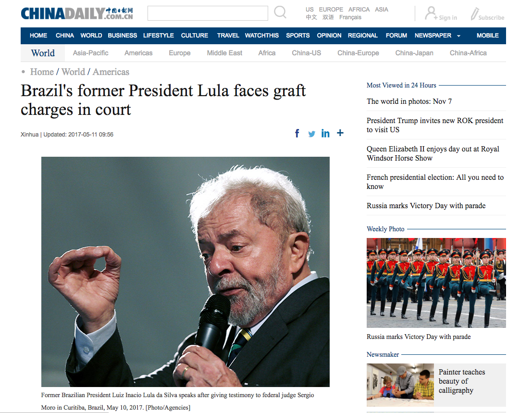Share article on Twitter
Viewport: 532px width, 413px height.
point(311,134)
